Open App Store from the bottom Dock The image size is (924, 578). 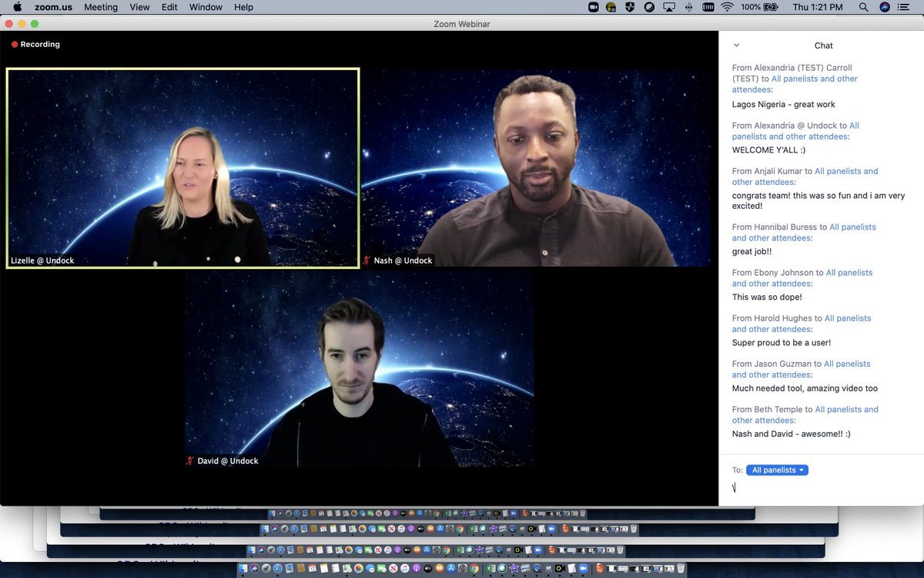(450, 568)
